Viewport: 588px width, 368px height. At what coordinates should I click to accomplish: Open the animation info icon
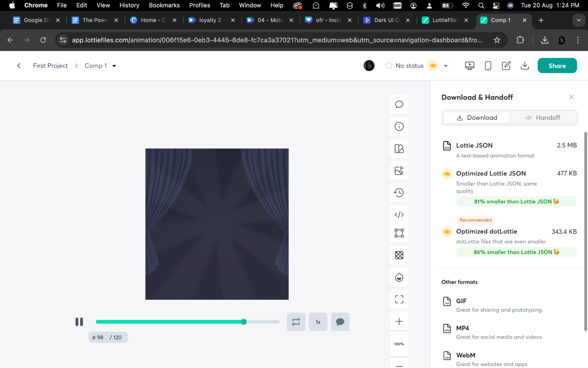click(399, 126)
